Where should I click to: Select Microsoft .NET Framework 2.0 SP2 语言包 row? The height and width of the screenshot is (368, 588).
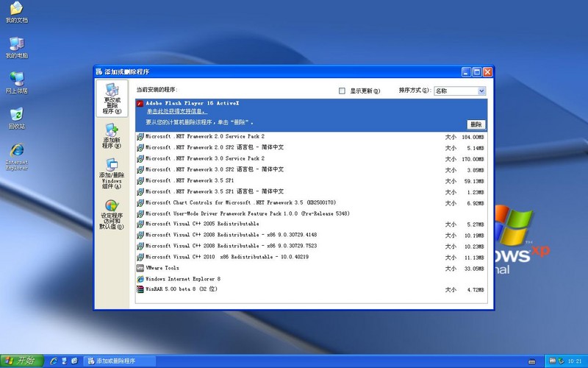coord(311,148)
